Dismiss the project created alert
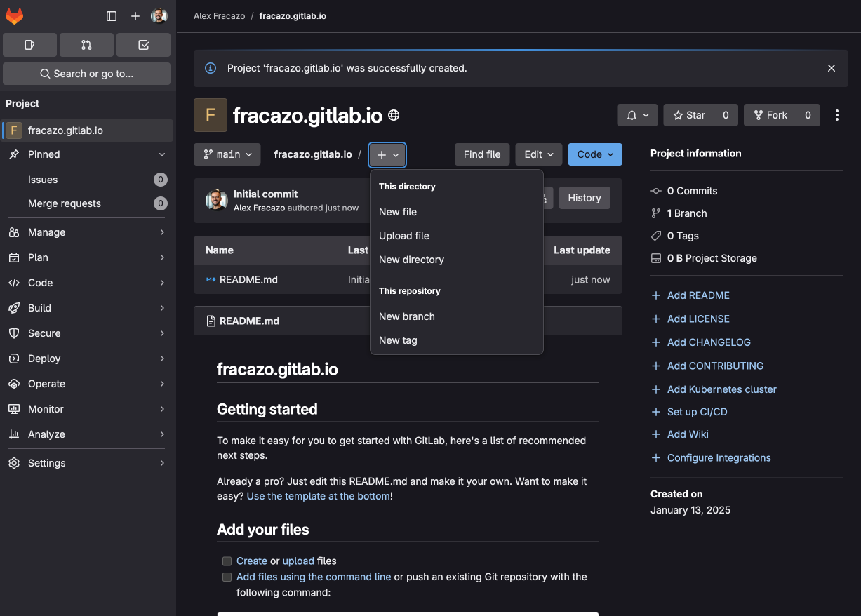 832,68
